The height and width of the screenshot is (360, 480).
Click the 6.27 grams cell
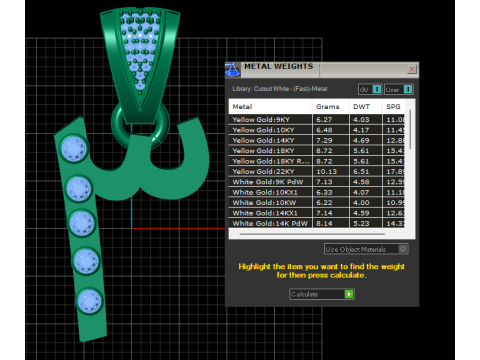pos(330,120)
